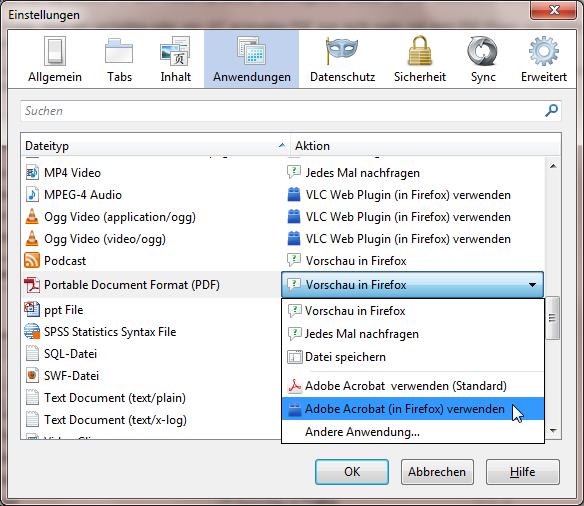Screen dimensions: 584x506
Task: Click the Abbrechen button
Action: point(437,472)
